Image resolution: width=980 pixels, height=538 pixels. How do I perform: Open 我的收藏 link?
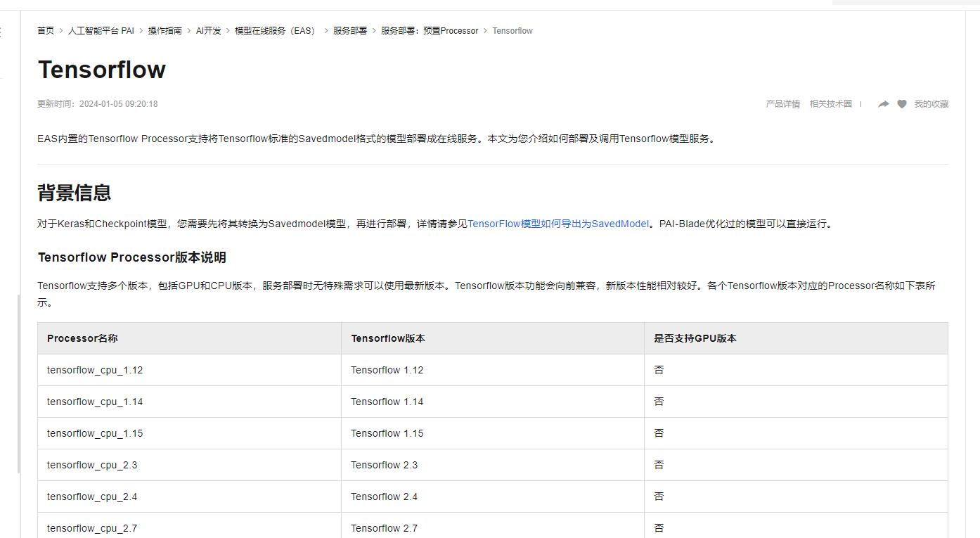[931, 104]
